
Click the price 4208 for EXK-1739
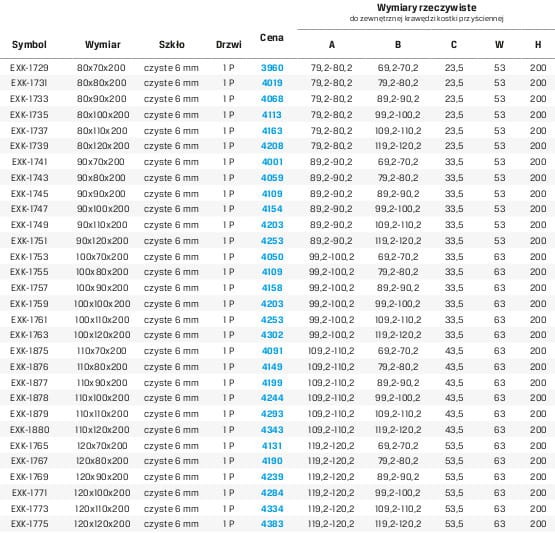pyautogui.click(x=272, y=146)
